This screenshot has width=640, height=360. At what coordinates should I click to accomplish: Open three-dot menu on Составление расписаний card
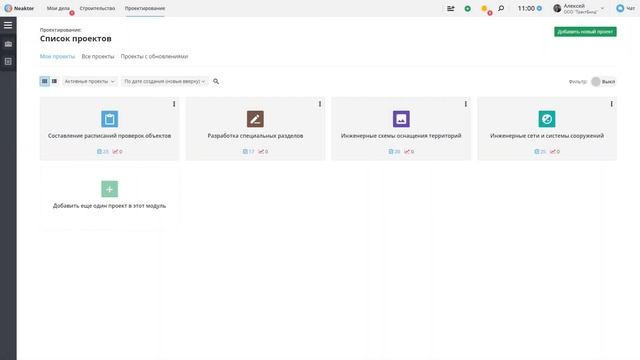click(174, 104)
